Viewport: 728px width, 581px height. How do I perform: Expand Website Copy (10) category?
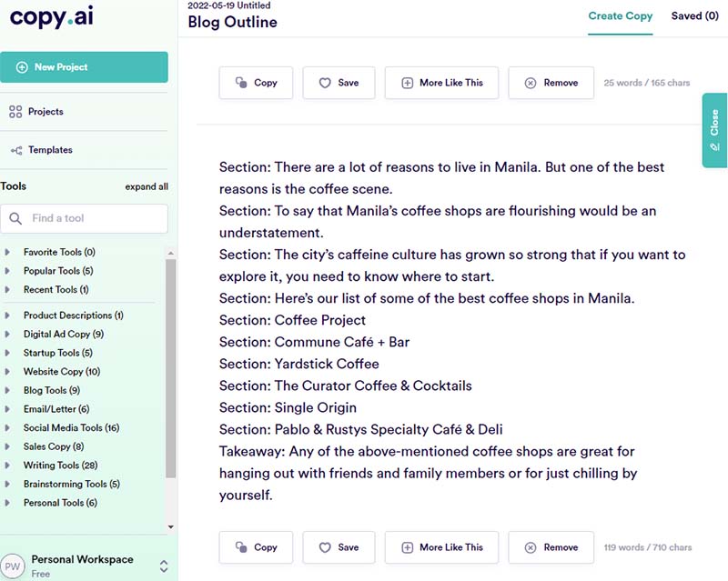click(x=7, y=372)
